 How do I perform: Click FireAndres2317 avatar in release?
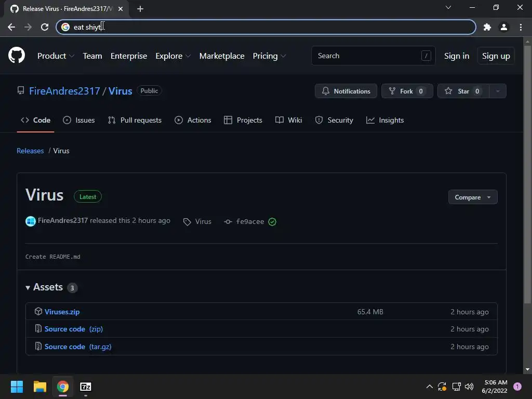pyautogui.click(x=31, y=221)
